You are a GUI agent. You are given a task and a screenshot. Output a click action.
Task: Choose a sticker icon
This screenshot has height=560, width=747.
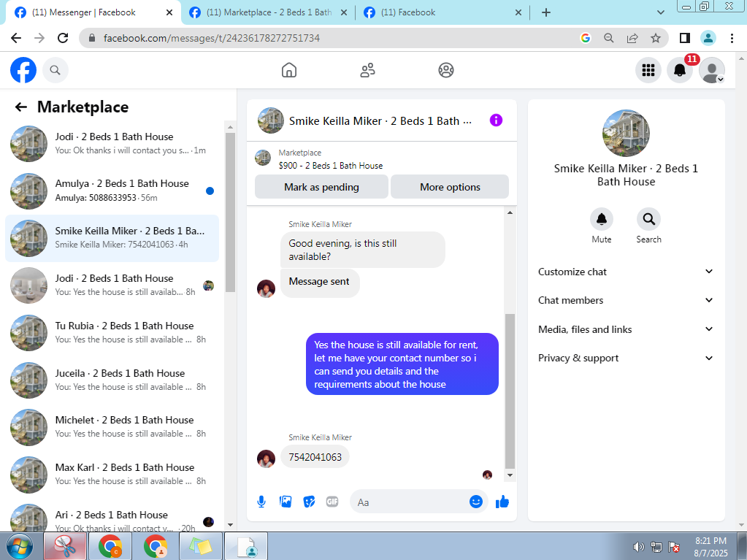[309, 502]
